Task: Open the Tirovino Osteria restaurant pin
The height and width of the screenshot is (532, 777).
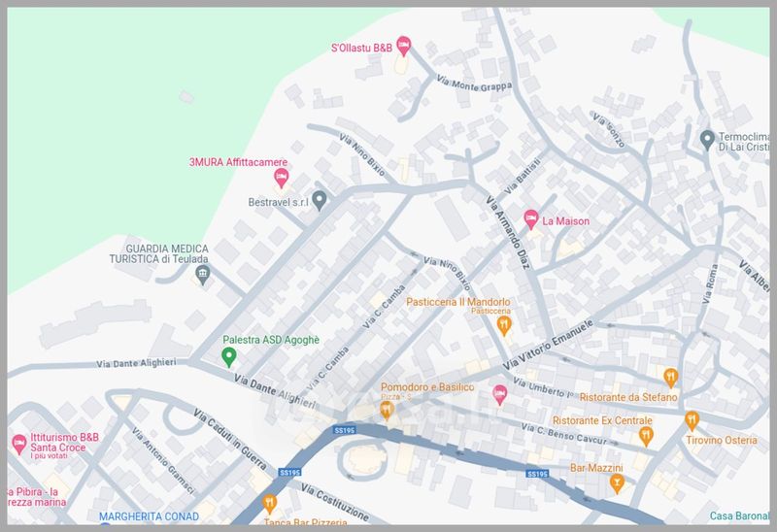Action: (x=692, y=420)
